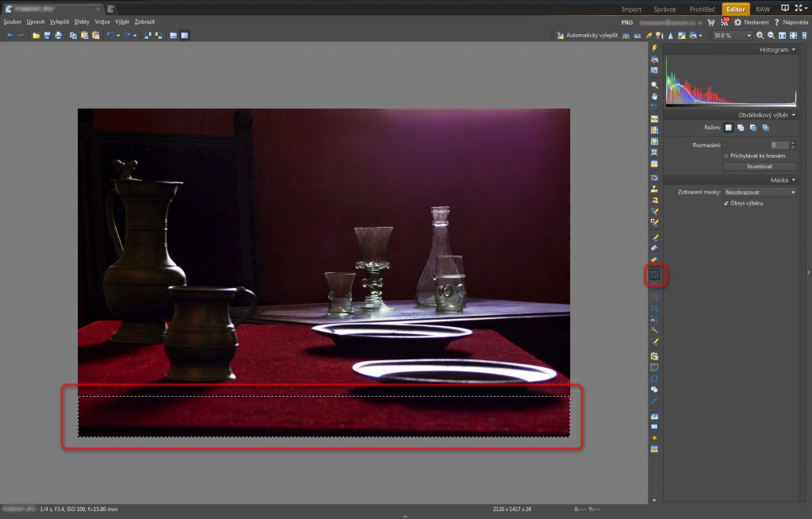Click the Invertovat button
812x519 pixels.
[x=760, y=167]
